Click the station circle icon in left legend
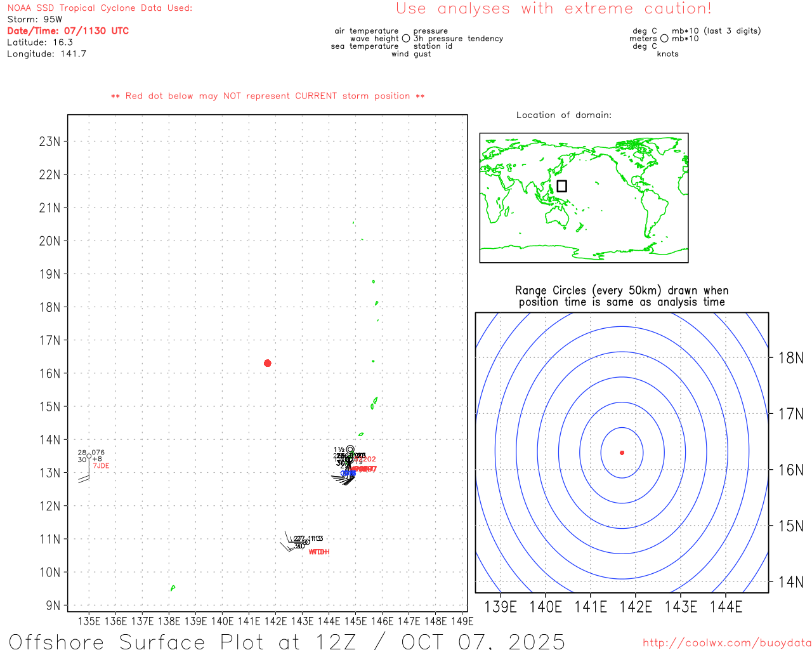 click(406, 39)
